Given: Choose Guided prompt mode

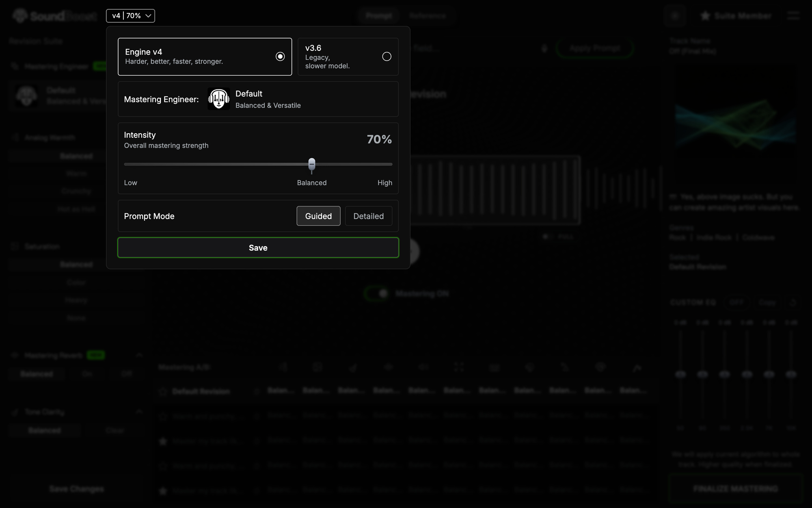Looking at the screenshot, I should point(318,216).
